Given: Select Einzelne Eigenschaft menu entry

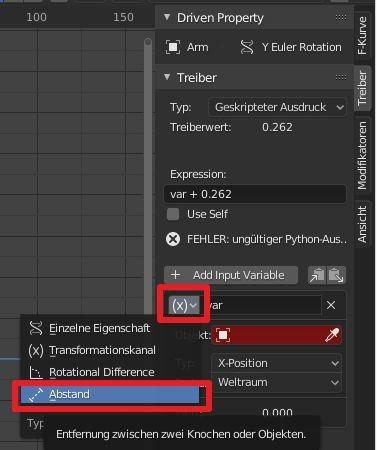Looking at the screenshot, I should click(x=110, y=328).
